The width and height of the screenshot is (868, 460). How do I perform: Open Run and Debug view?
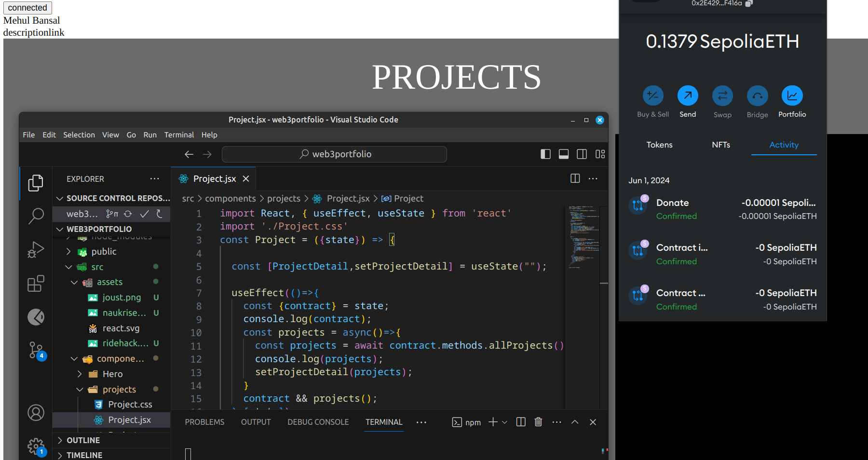36,250
